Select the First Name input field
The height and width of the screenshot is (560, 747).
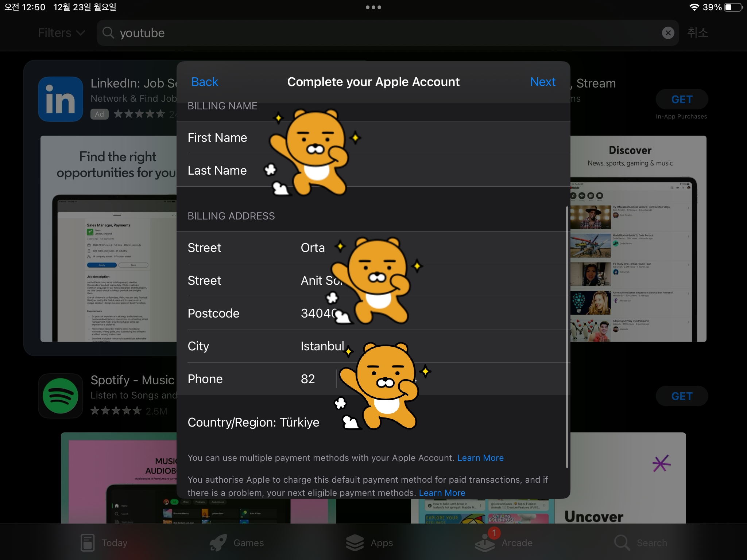click(373, 138)
